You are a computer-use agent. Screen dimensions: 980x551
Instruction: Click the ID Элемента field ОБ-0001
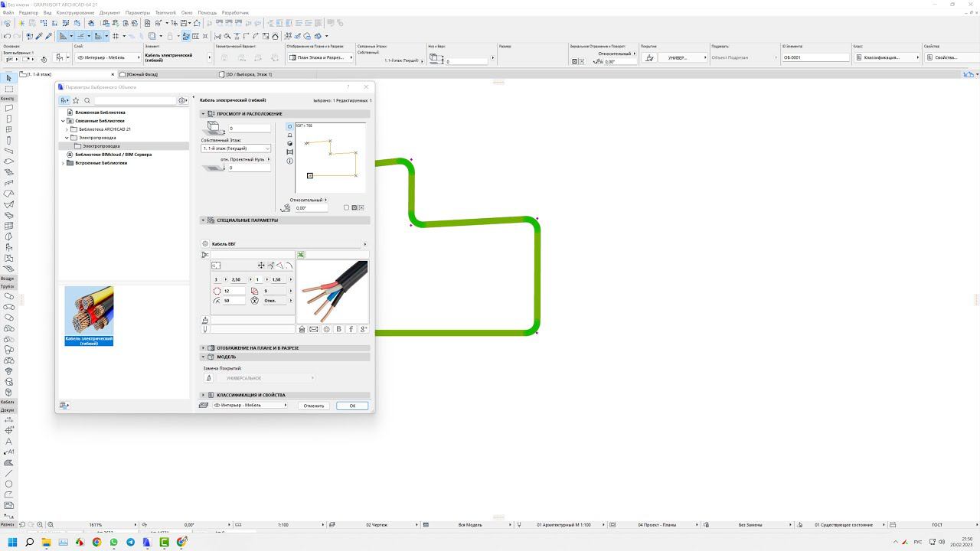point(815,57)
